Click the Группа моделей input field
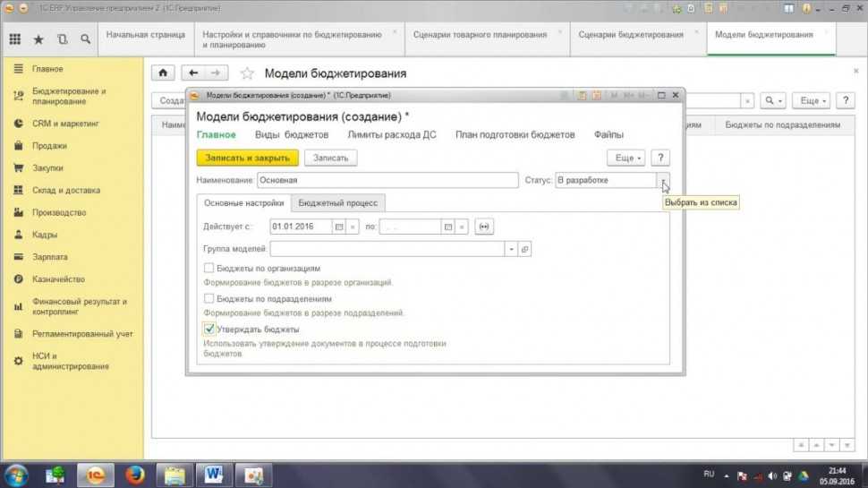 pos(387,249)
